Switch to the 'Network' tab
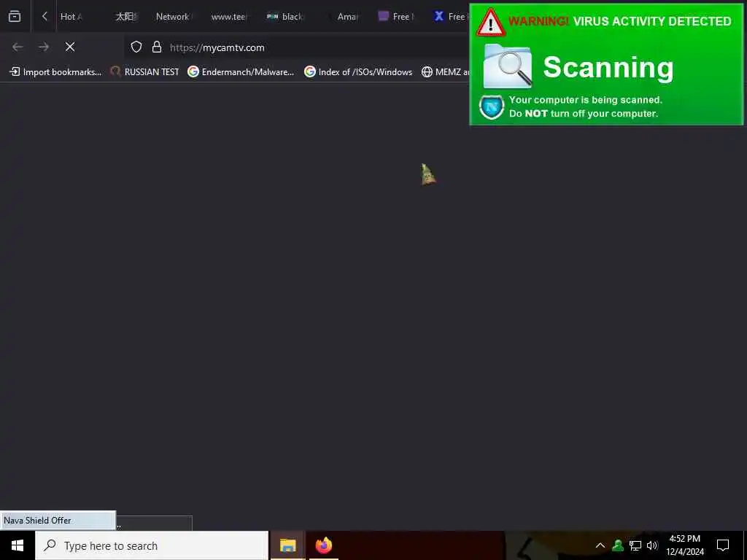Image resolution: width=747 pixels, height=560 pixels. click(173, 17)
